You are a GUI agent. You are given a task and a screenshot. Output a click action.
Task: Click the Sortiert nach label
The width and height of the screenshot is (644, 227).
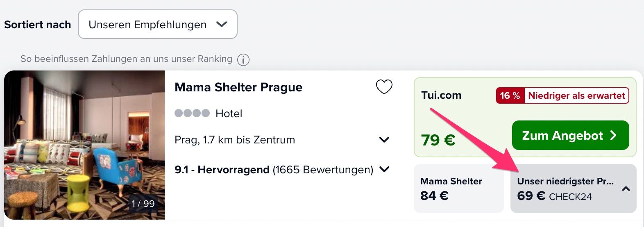[x=38, y=25]
